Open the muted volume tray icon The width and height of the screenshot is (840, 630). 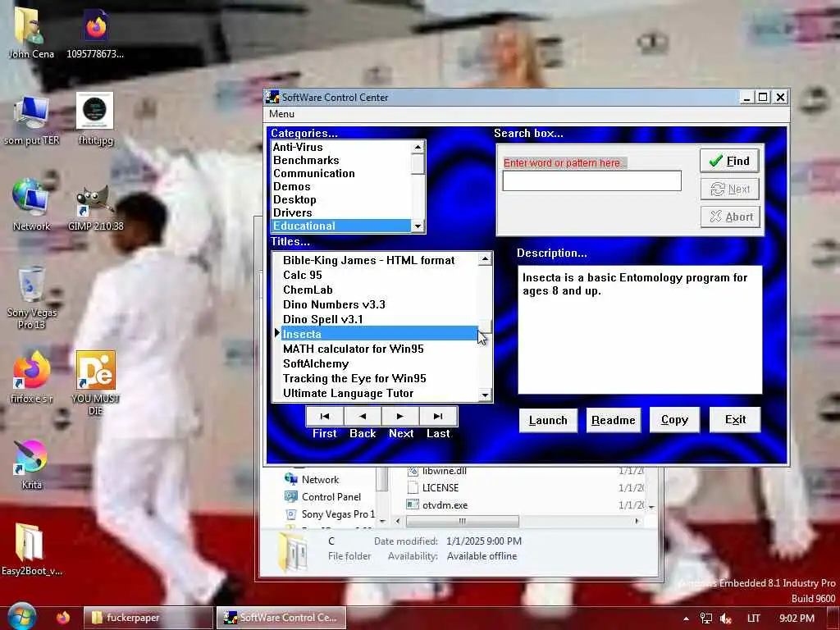726,619
